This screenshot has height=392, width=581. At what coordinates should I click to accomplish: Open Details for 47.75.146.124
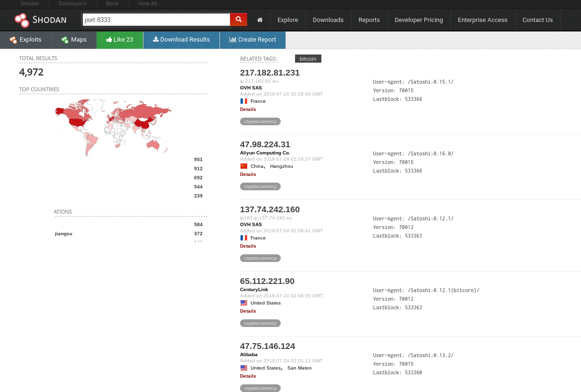click(x=248, y=376)
